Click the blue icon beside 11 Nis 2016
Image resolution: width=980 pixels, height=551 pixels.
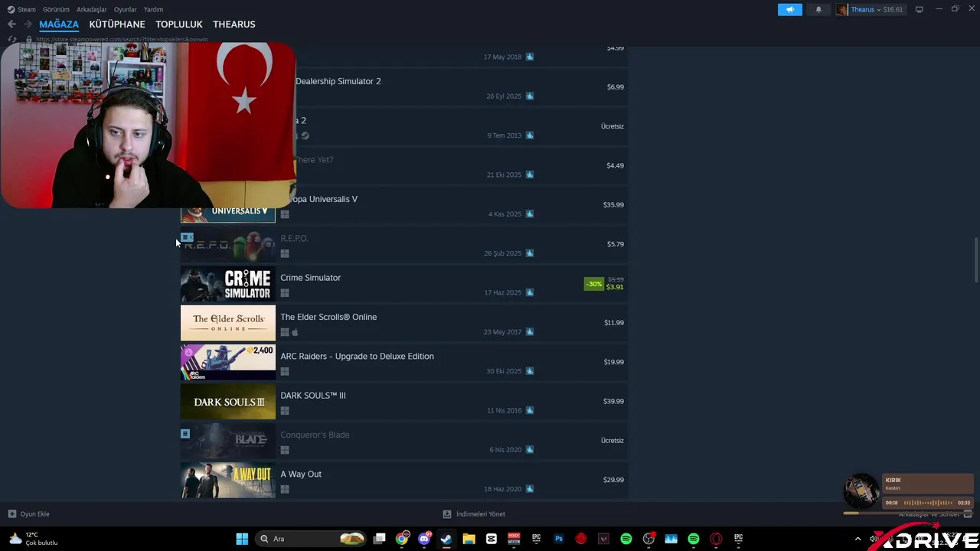tap(530, 410)
